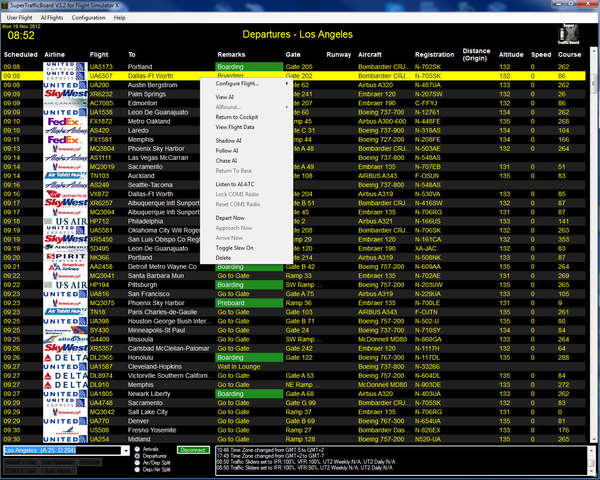600x480 pixels.
Task: Click the log panel vertical scrollbar
Action: click(592, 460)
